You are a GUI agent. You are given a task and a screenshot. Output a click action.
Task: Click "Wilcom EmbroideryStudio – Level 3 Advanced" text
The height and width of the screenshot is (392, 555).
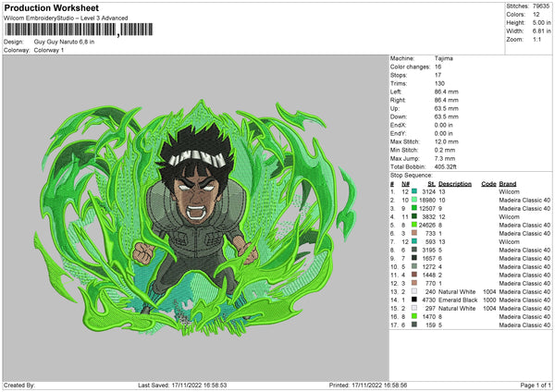pyautogui.click(x=66, y=18)
